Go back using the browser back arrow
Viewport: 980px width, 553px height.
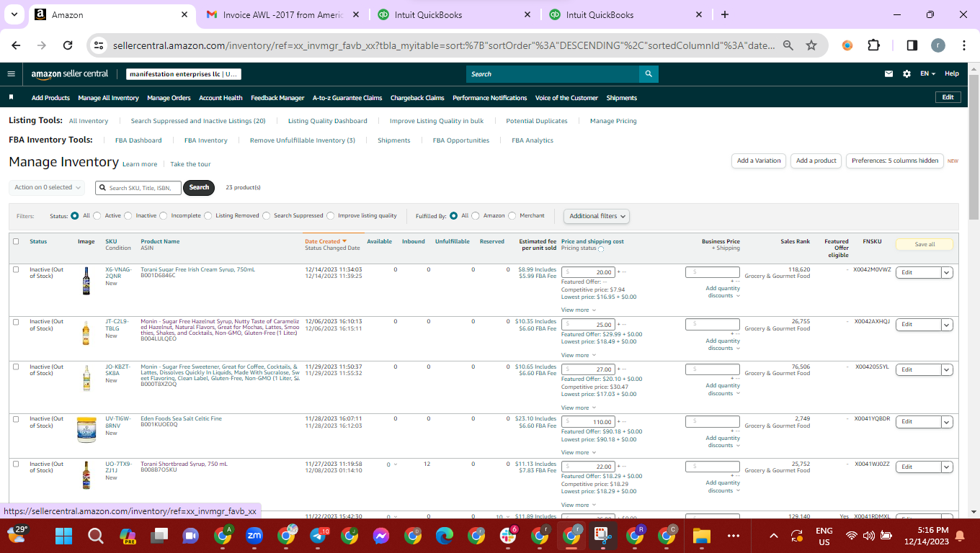tap(17, 45)
